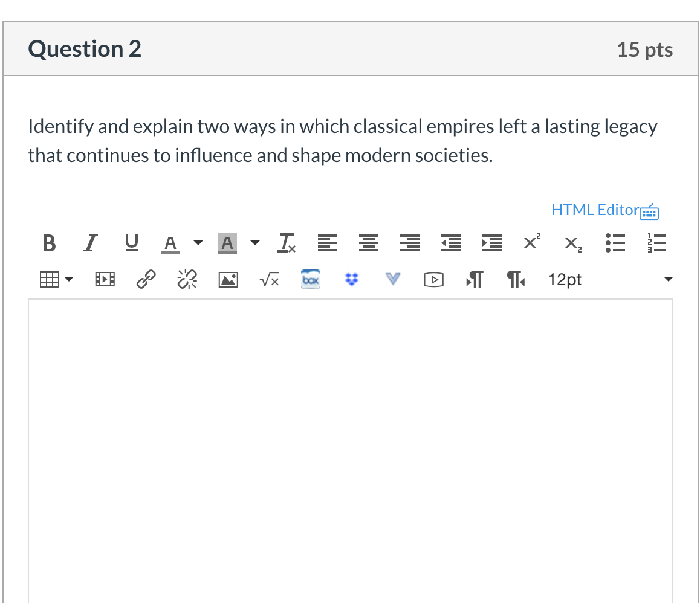Toggle italic text style
The height and width of the screenshot is (603, 700).
(x=90, y=243)
